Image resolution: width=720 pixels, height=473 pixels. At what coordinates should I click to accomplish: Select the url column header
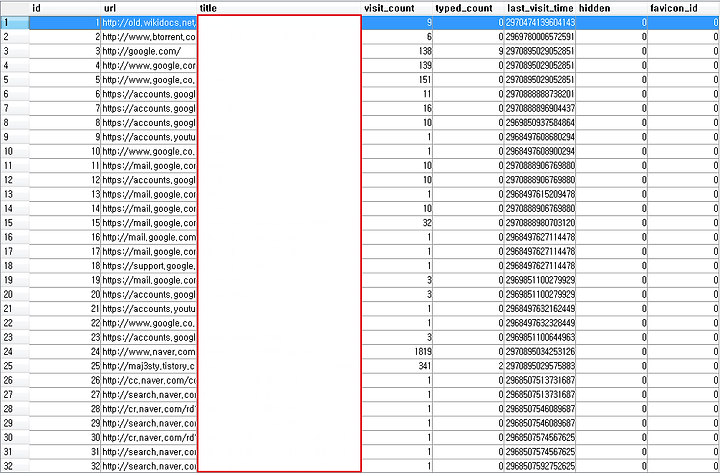pos(148,8)
